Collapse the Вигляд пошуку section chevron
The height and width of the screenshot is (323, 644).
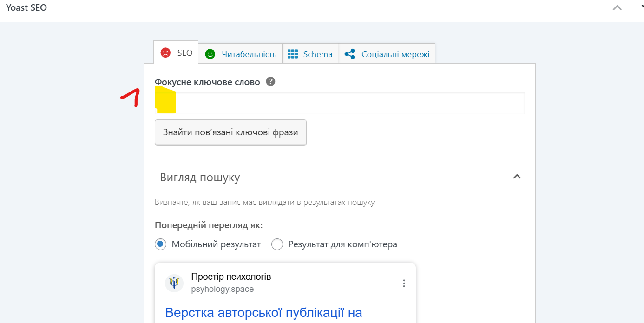pyautogui.click(x=517, y=177)
